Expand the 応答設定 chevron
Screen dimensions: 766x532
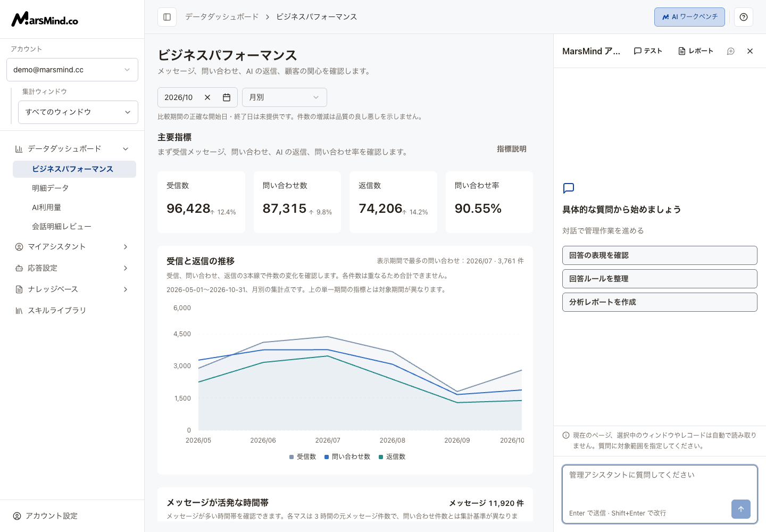click(126, 268)
